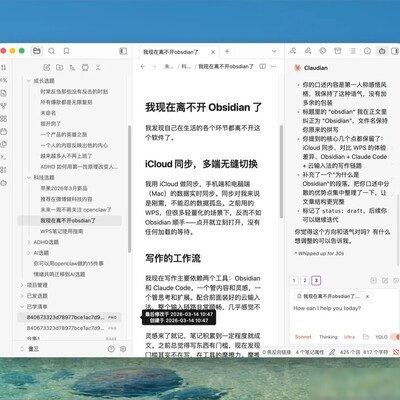Open the info circle panel icon
The image size is (400, 400).
pyautogui.click(x=367, y=51)
